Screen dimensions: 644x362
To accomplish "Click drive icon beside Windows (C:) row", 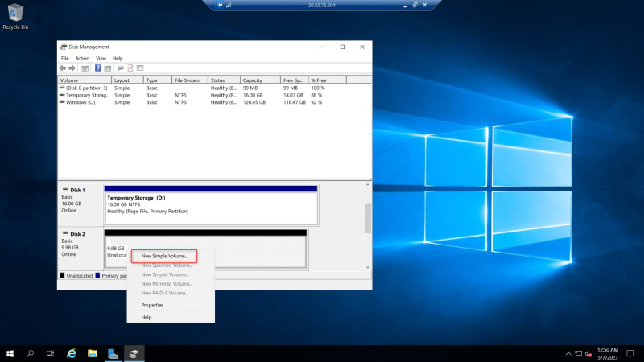I will point(62,102).
